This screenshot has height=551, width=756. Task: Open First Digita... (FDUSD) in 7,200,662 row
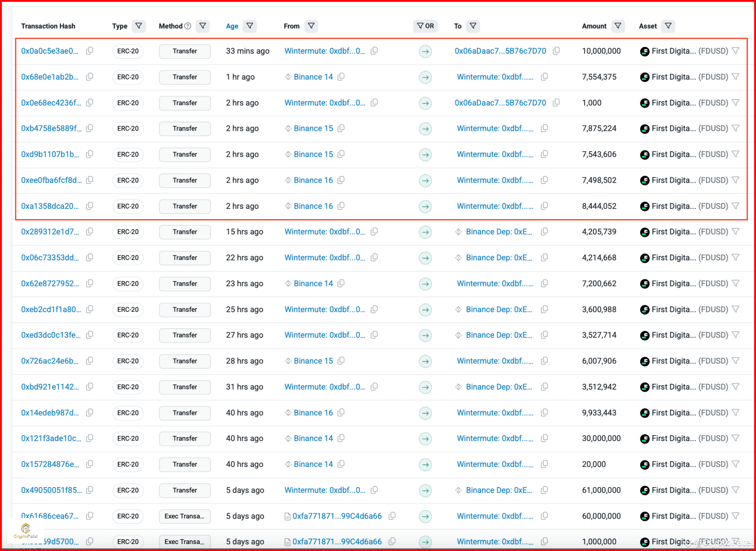click(x=690, y=283)
